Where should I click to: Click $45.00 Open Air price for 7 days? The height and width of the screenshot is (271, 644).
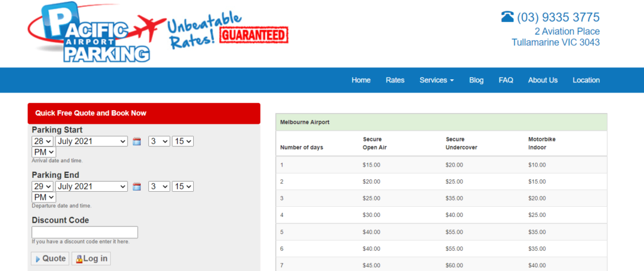click(371, 265)
